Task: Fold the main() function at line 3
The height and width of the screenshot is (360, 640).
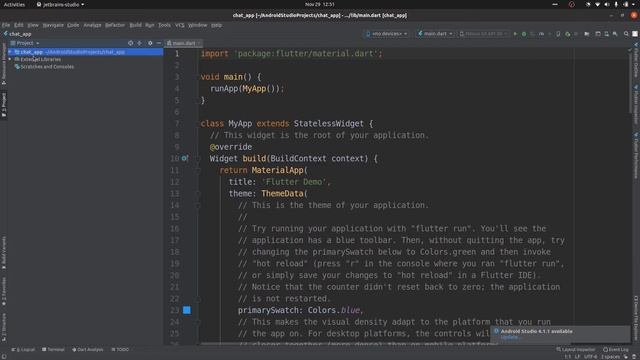Action: pyautogui.click(x=198, y=77)
